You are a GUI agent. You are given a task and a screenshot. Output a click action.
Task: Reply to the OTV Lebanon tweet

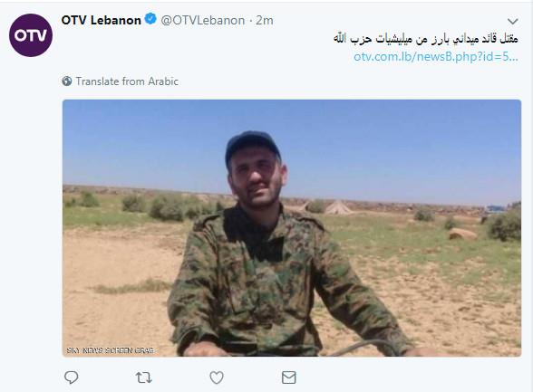72,378
